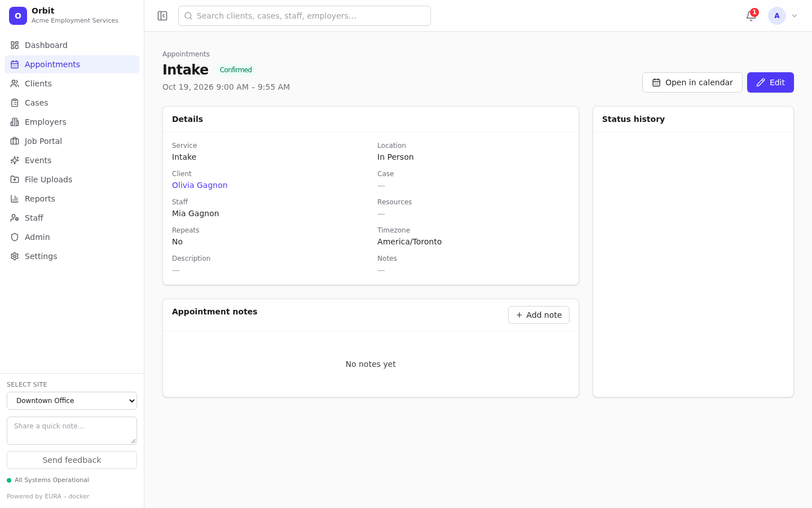Open the Select Site dropdown
The image size is (812, 508).
point(72,401)
